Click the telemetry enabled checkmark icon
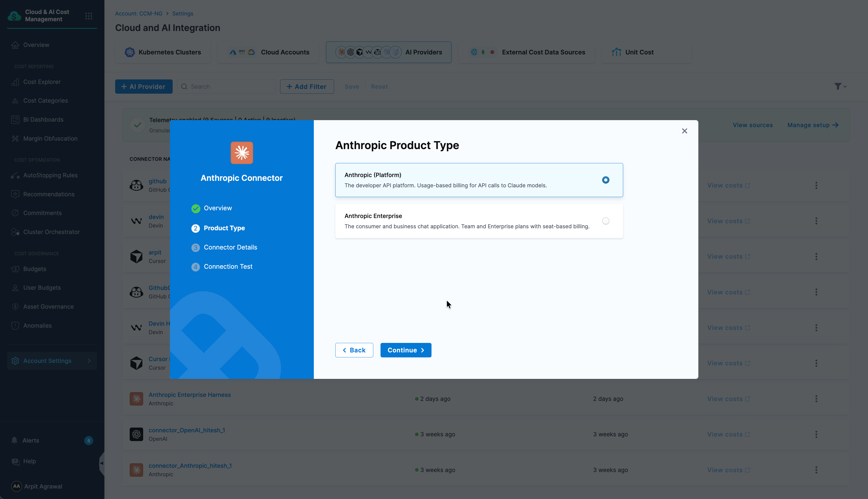 pyautogui.click(x=137, y=125)
